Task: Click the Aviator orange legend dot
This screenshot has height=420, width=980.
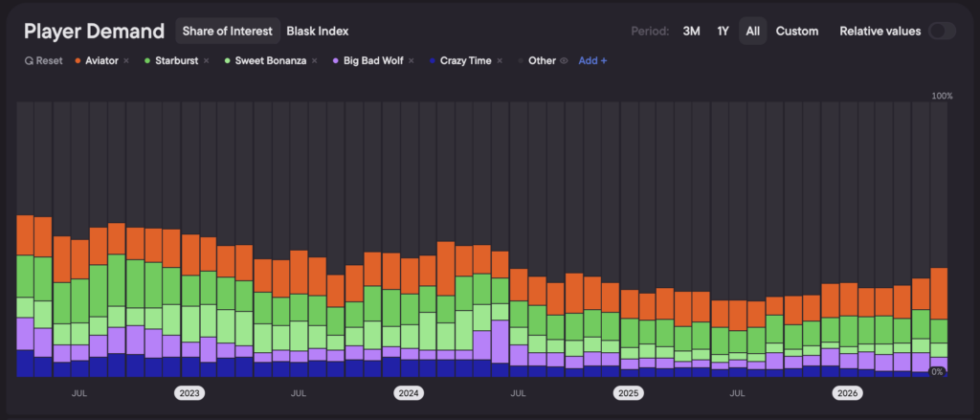Action: (78, 60)
